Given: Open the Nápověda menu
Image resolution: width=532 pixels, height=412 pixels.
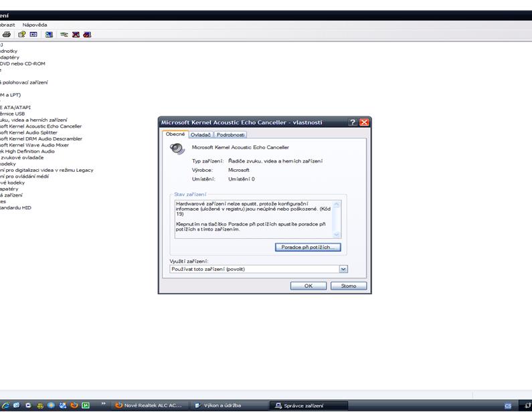Looking at the screenshot, I should pos(35,25).
